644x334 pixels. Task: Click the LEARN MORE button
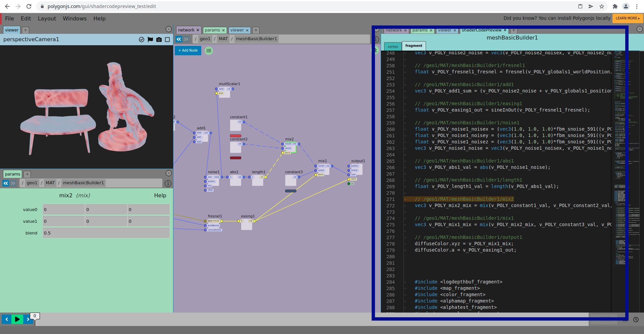(628, 18)
